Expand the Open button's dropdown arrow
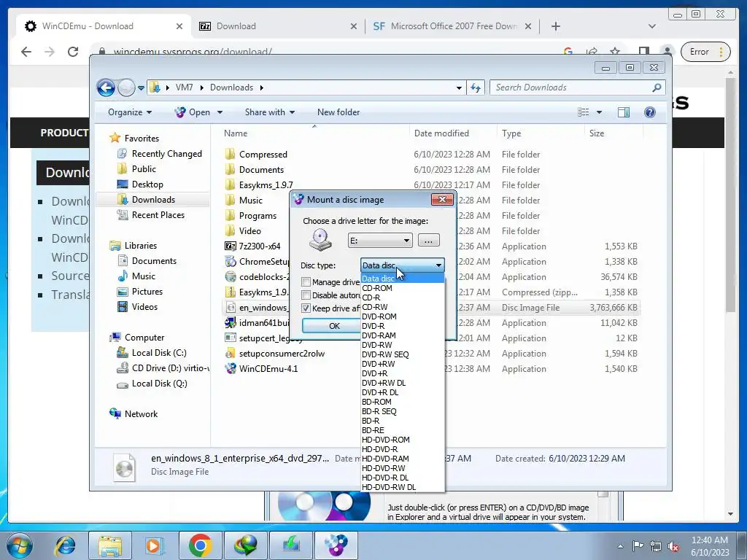The image size is (747, 560). coord(220,112)
